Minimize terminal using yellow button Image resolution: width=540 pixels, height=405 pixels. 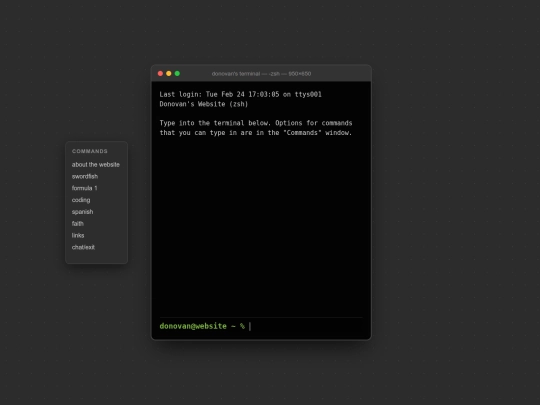[x=169, y=73]
